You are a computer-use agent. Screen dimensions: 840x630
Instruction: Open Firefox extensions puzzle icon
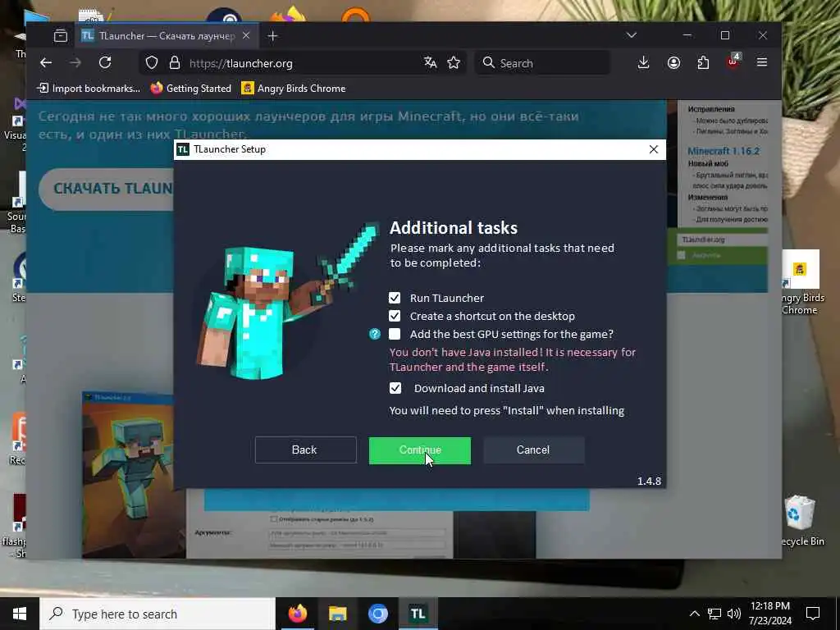click(x=703, y=62)
